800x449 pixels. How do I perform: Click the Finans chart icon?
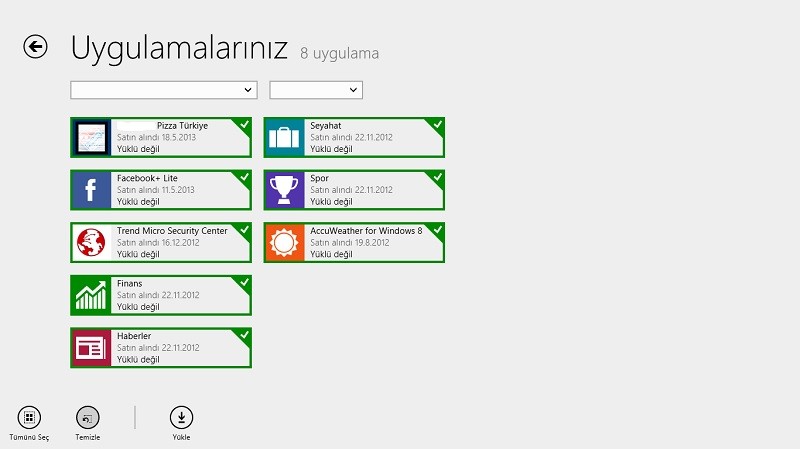pos(91,295)
